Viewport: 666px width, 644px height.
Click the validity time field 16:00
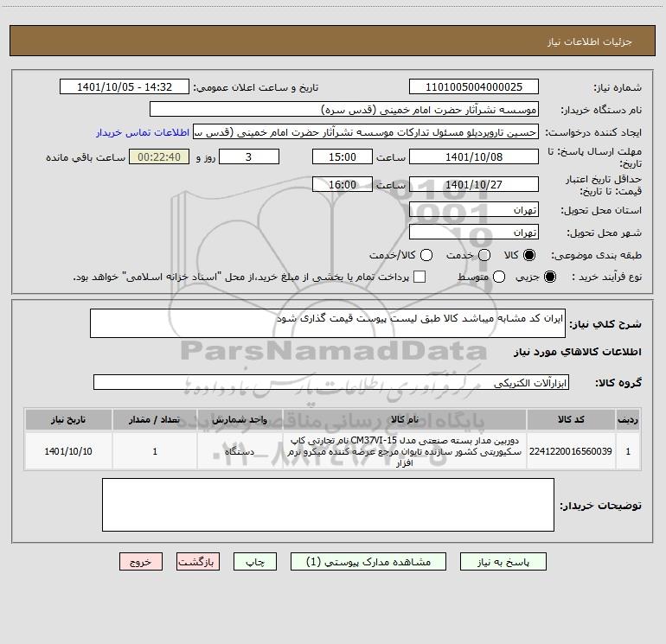click(x=343, y=184)
